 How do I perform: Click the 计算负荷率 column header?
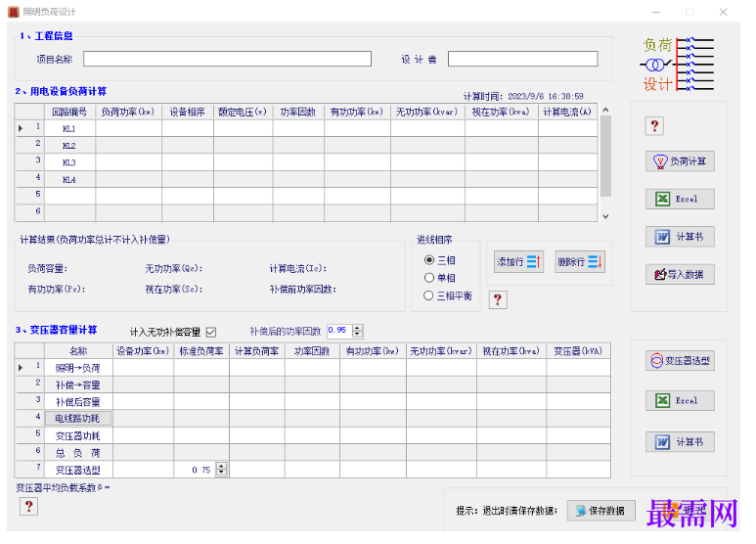pyautogui.click(x=257, y=351)
